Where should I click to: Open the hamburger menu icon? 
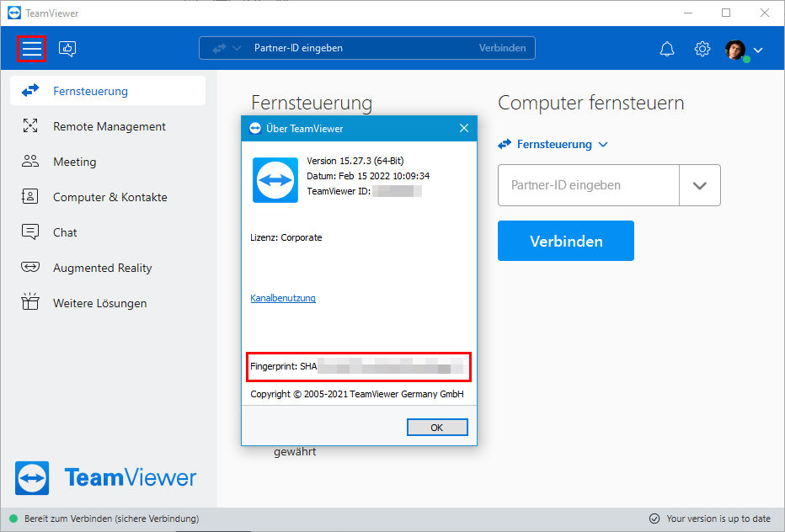(x=31, y=49)
